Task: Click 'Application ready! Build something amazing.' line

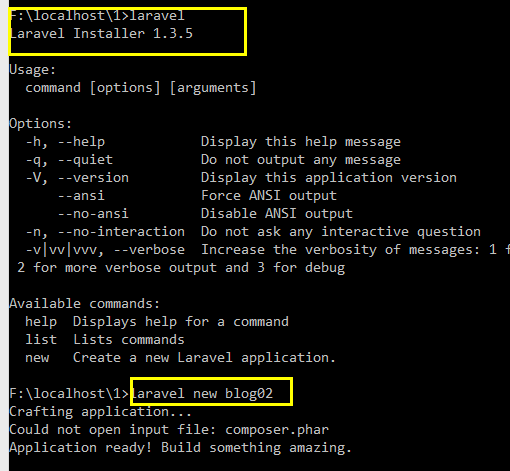Action: coord(180,448)
